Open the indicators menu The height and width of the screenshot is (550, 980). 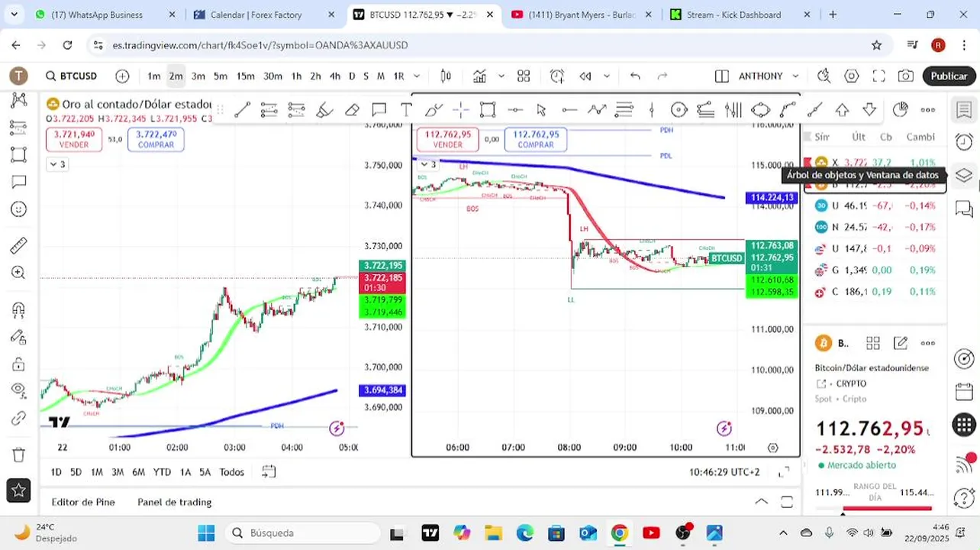[x=479, y=76]
